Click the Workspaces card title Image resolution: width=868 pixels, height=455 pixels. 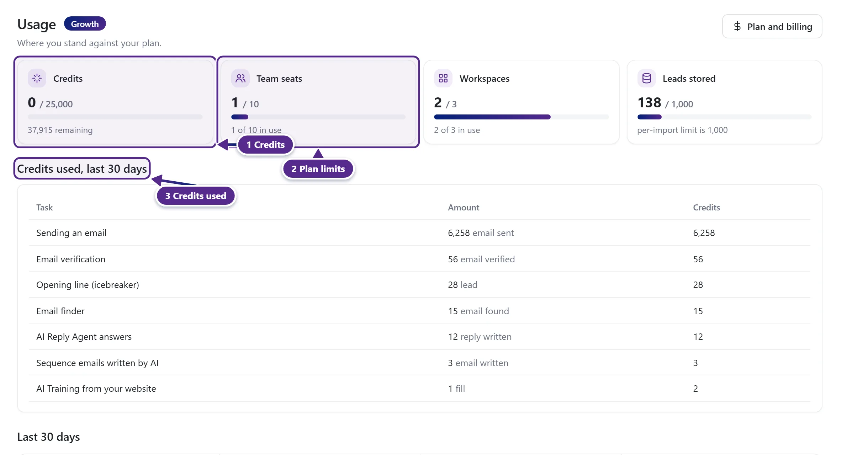pos(485,79)
